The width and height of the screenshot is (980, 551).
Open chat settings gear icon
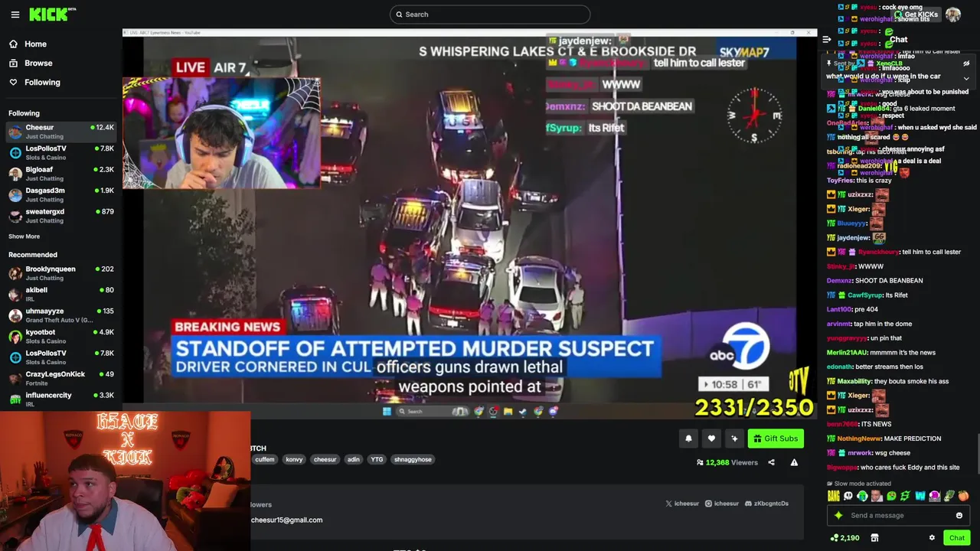pyautogui.click(x=932, y=538)
